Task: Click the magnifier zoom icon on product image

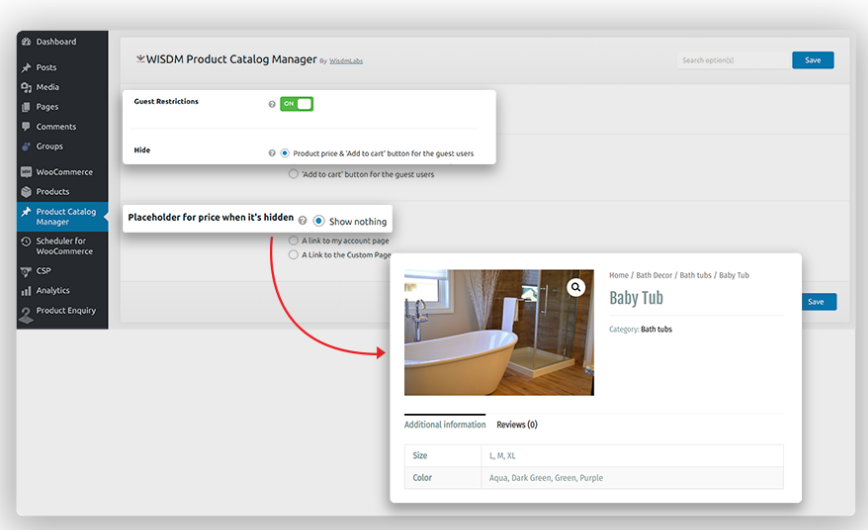Action: coord(576,287)
